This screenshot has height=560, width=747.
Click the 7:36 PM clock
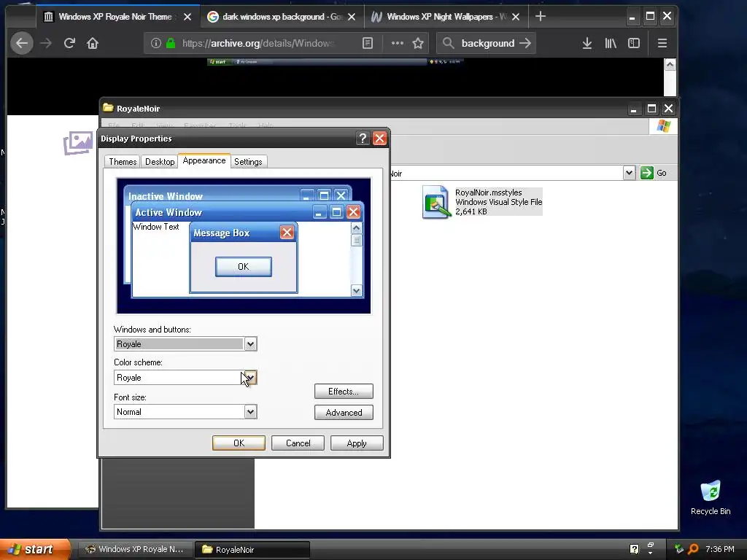(720, 549)
